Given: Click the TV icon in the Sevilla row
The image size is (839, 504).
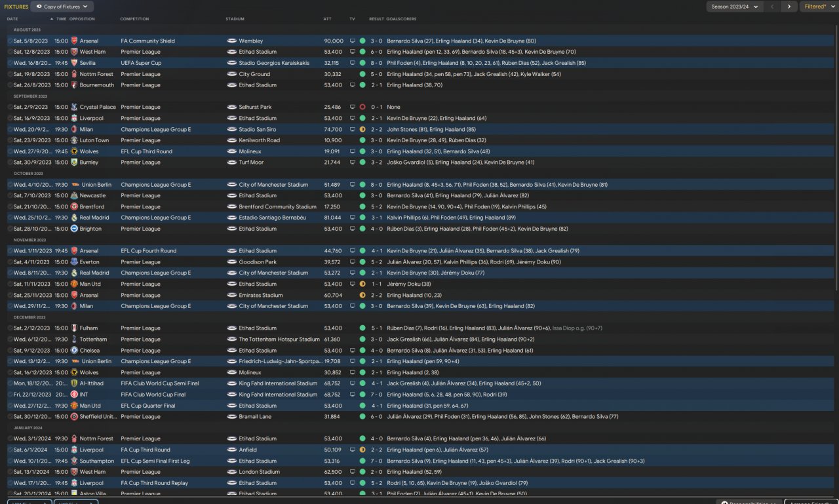Looking at the screenshot, I should click(x=353, y=63).
